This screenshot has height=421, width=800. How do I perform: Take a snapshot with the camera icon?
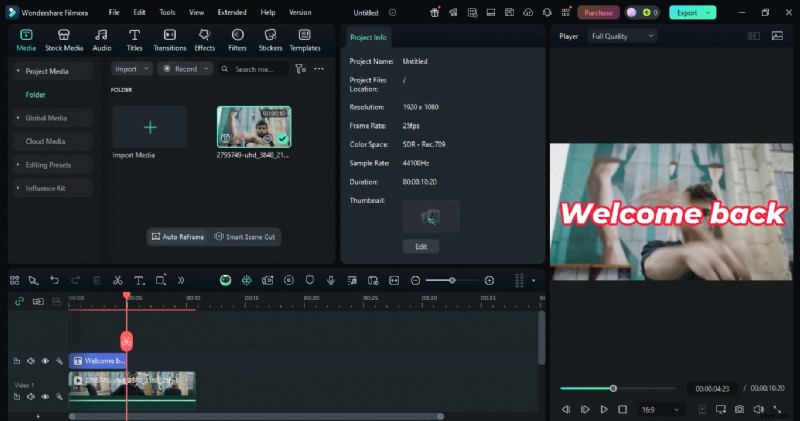739,409
